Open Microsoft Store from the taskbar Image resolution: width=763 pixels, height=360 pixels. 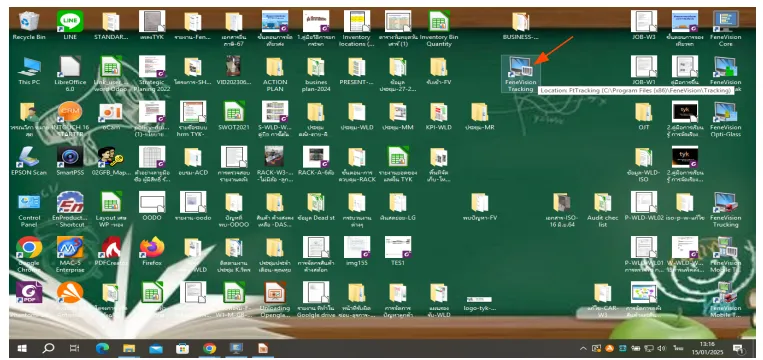tap(182, 348)
